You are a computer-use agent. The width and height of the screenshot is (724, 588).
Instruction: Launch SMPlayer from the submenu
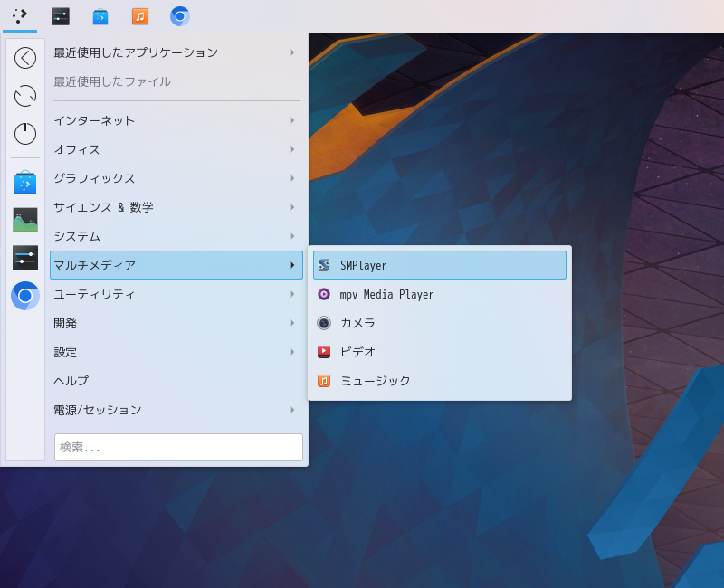click(440, 265)
